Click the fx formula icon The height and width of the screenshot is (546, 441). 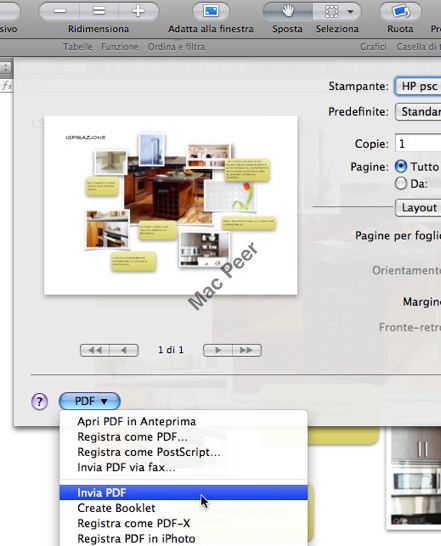coord(6,86)
